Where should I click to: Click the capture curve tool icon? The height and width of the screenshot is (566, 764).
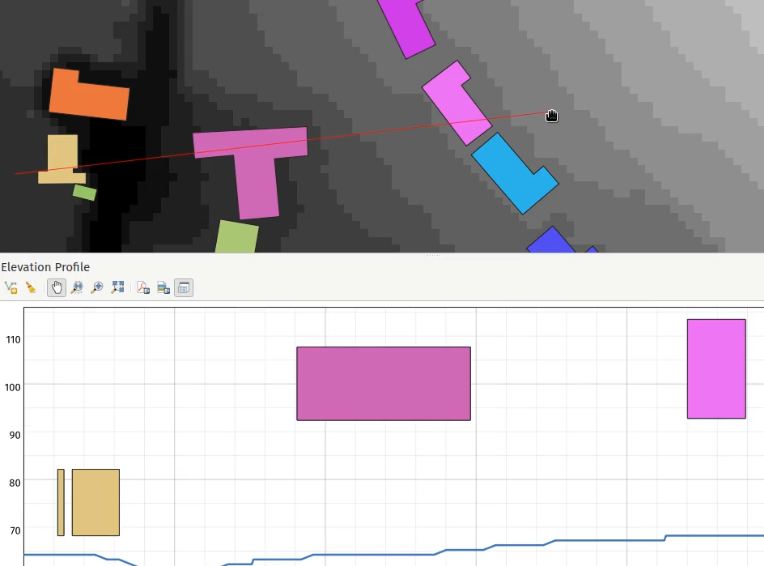pos(11,288)
